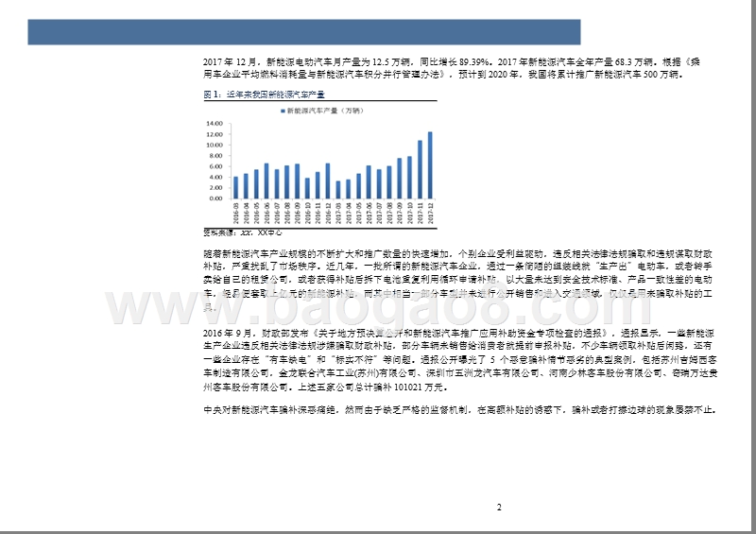Click the 2016-10 x-axis label
This screenshot has height=534, width=756.
tap(308, 214)
